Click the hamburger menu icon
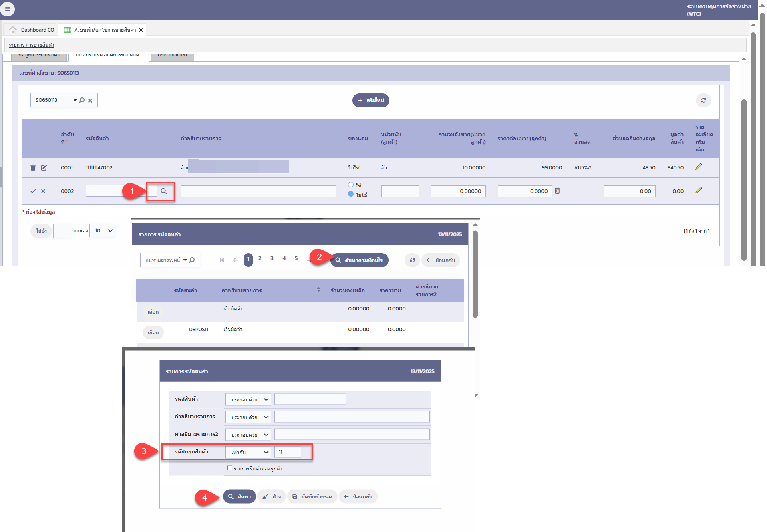The height and width of the screenshot is (532, 767). click(7, 9)
